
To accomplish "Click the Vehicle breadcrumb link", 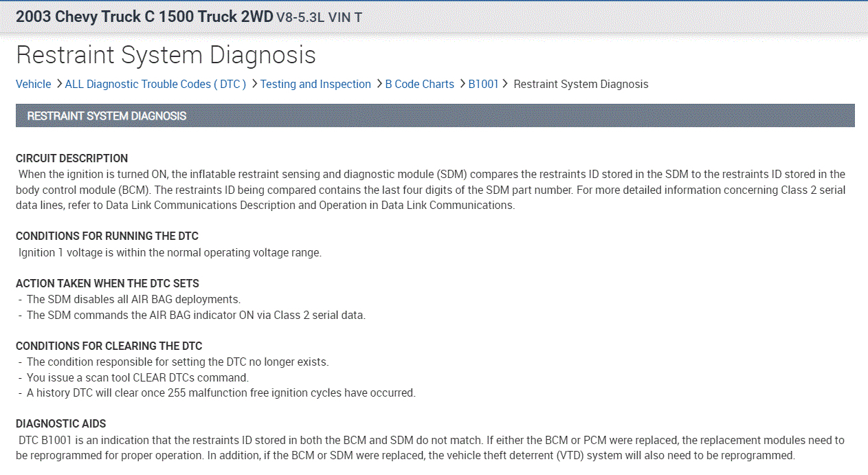I will (x=33, y=84).
